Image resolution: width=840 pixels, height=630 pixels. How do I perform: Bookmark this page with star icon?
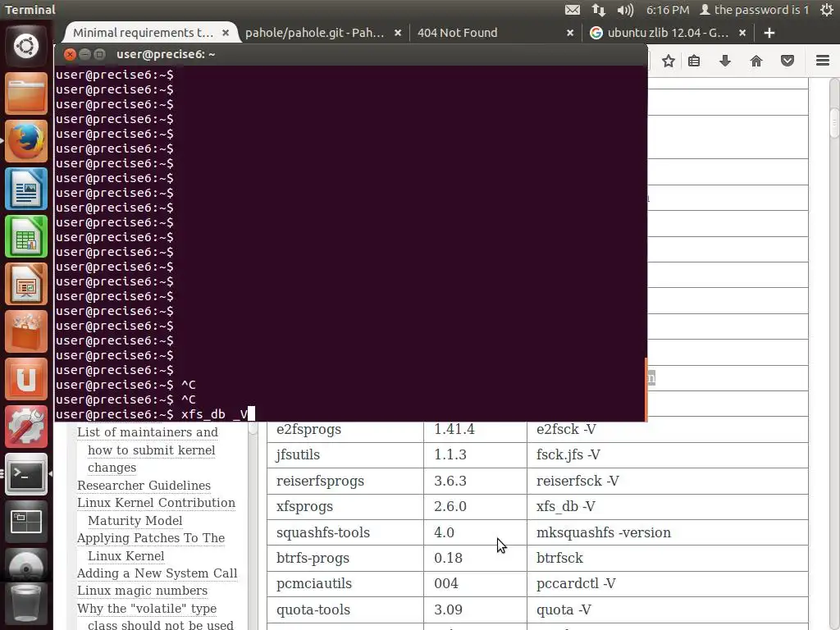tap(668, 61)
